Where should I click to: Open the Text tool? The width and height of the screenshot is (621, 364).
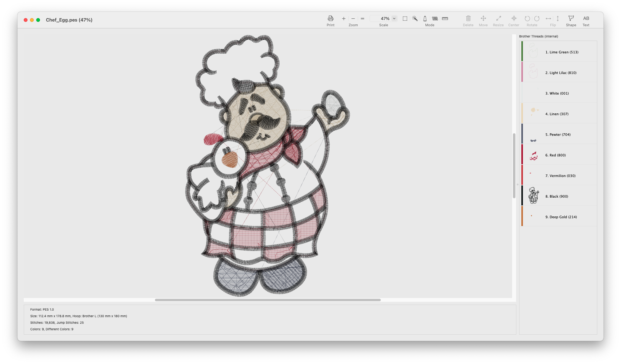pyautogui.click(x=586, y=18)
